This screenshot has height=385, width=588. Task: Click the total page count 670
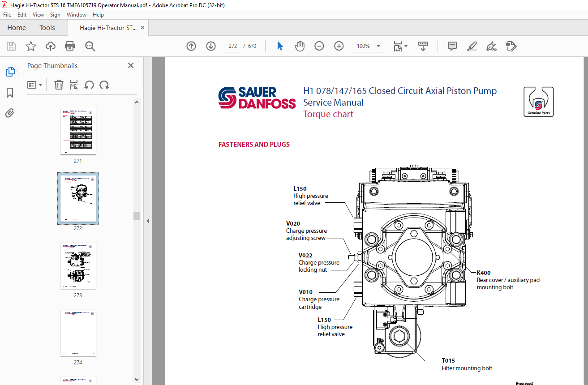click(252, 46)
